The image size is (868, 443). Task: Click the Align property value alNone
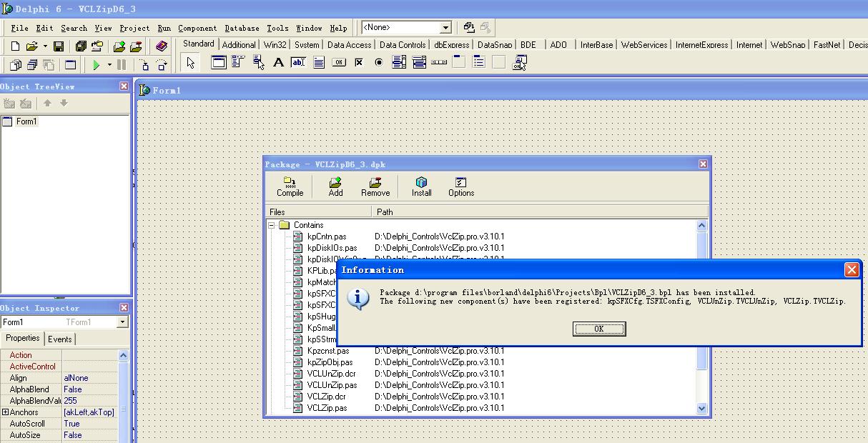(x=76, y=378)
